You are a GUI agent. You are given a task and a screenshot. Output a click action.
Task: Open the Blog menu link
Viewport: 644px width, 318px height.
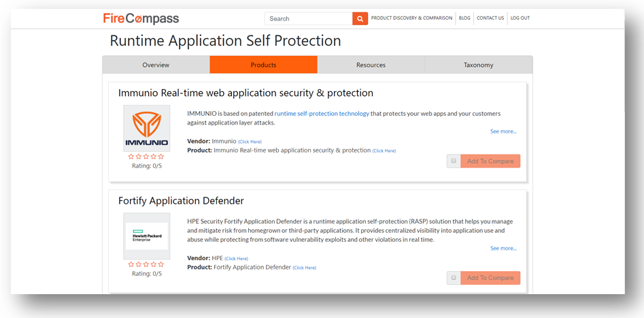coord(464,18)
